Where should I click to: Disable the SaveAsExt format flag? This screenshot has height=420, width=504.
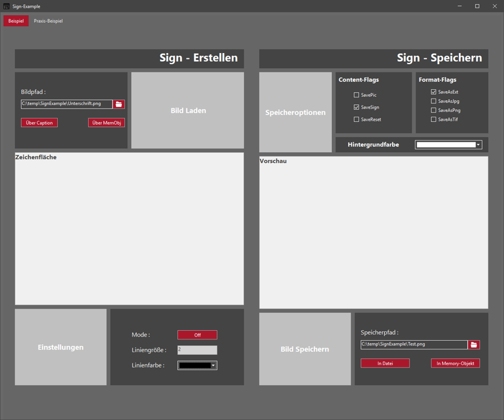(433, 92)
